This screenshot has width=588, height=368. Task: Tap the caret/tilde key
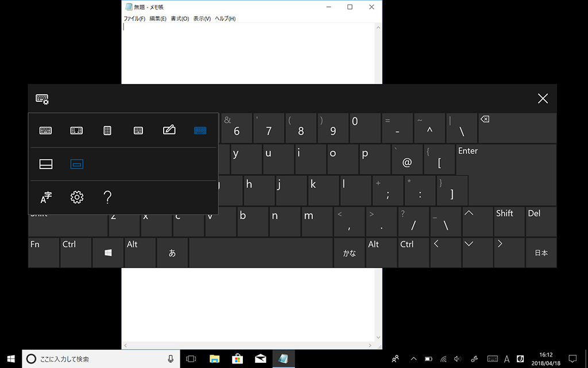430,128
